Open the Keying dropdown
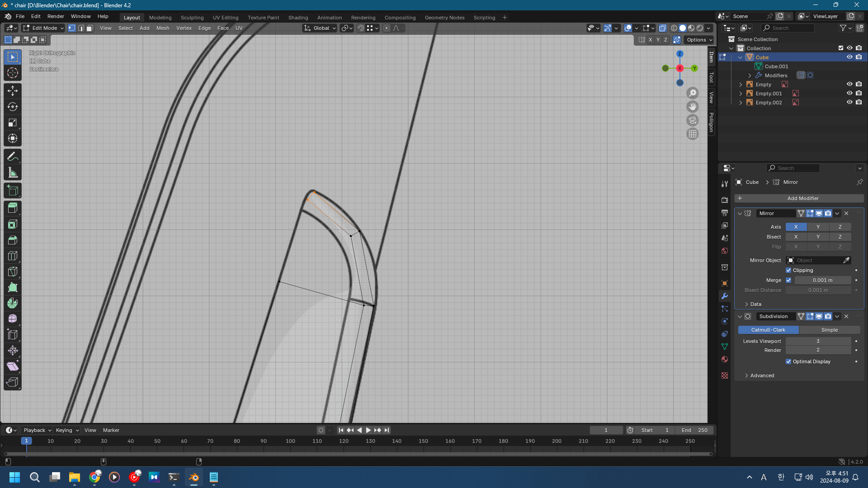868x488 pixels. point(67,430)
